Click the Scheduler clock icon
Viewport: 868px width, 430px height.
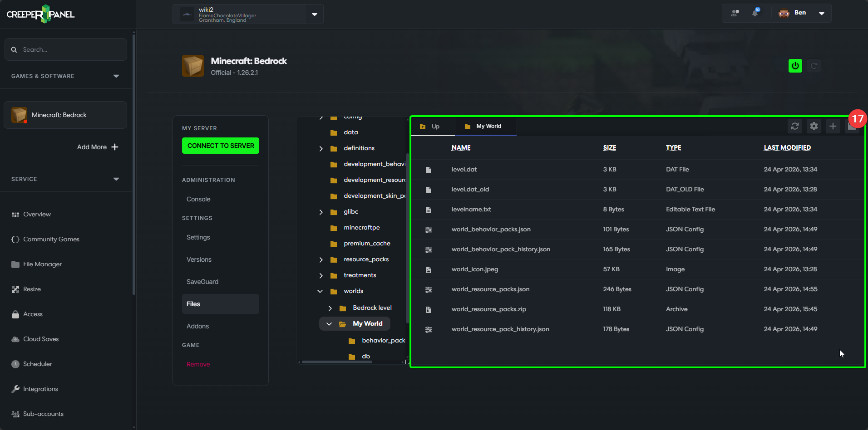point(15,364)
